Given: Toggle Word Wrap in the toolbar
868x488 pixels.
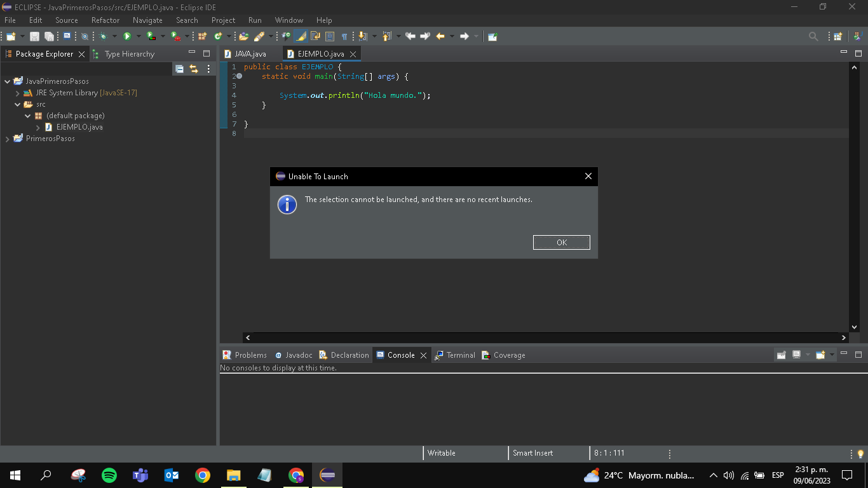Looking at the screenshot, I should click(x=315, y=36).
